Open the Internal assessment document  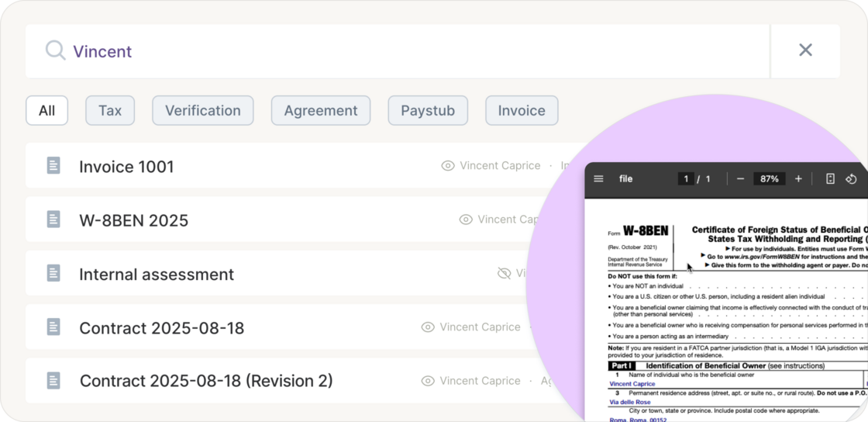tap(157, 274)
